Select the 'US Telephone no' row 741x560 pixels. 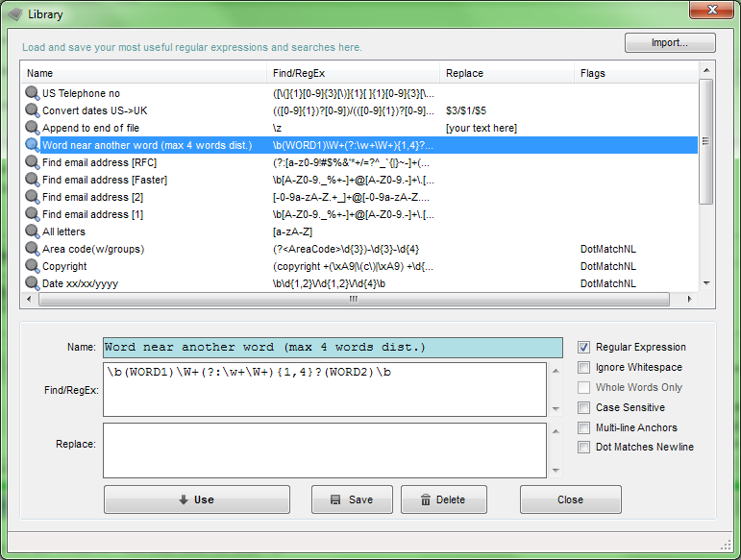pyautogui.click(x=359, y=93)
